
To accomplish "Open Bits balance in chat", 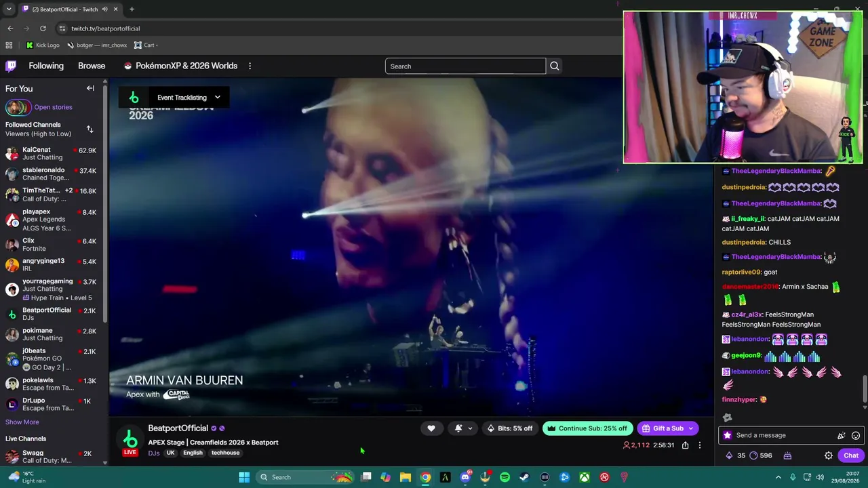I will click(x=735, y=455).
